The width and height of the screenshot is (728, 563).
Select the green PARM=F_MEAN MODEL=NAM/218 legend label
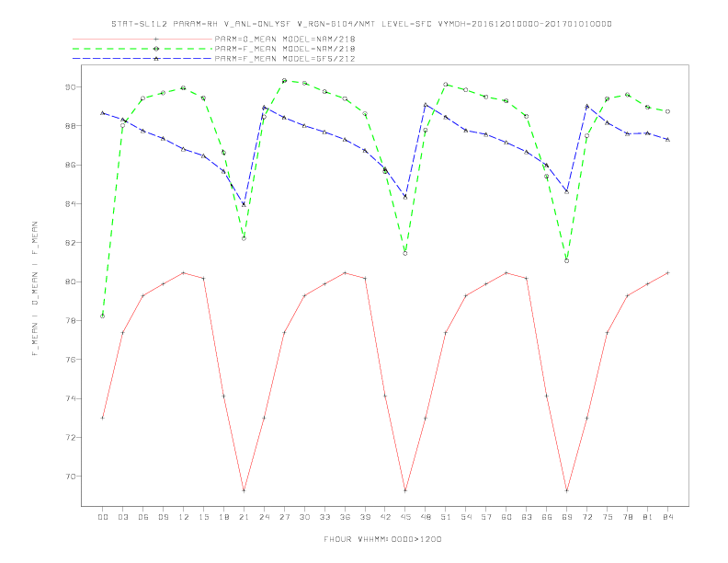tap(285, 49)
